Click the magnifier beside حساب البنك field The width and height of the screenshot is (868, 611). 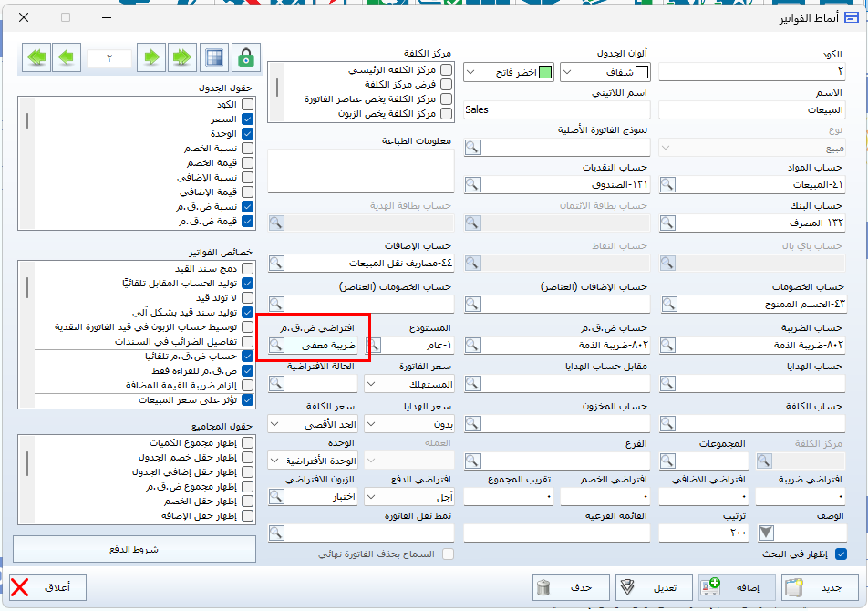click(668, 223)
